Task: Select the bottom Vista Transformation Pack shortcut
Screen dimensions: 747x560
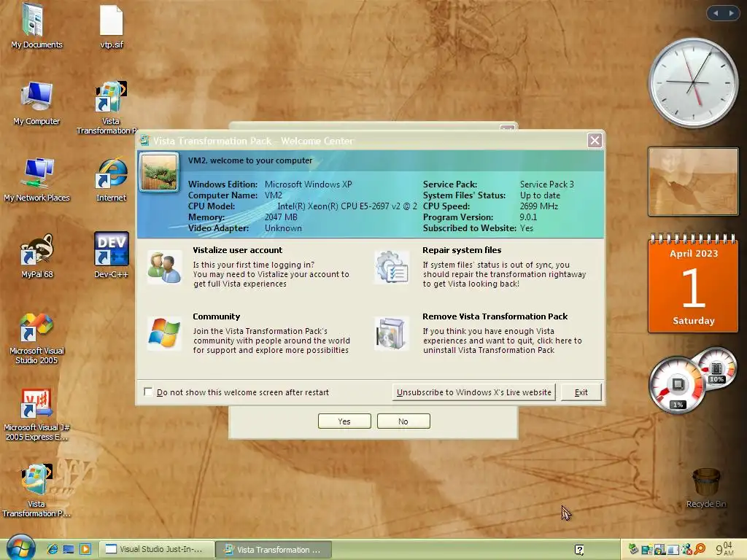Action: click(36, 480)
